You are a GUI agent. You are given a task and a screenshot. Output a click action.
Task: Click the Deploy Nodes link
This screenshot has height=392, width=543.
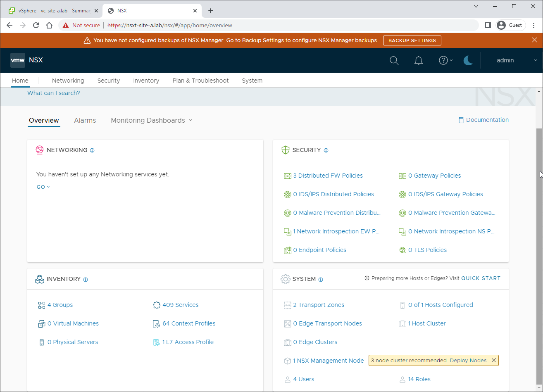(468, 361)
